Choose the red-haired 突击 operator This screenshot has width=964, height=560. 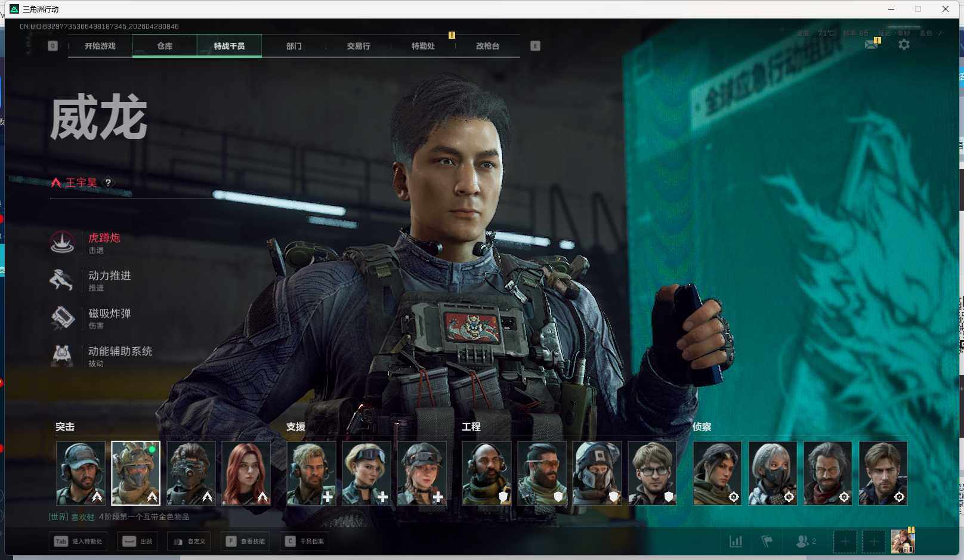246,473
